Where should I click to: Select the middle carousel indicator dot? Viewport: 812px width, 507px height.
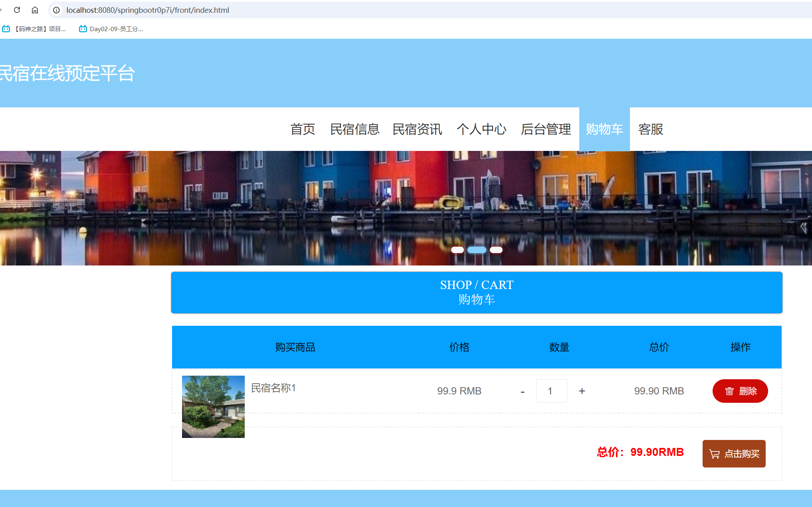point(477,250)
